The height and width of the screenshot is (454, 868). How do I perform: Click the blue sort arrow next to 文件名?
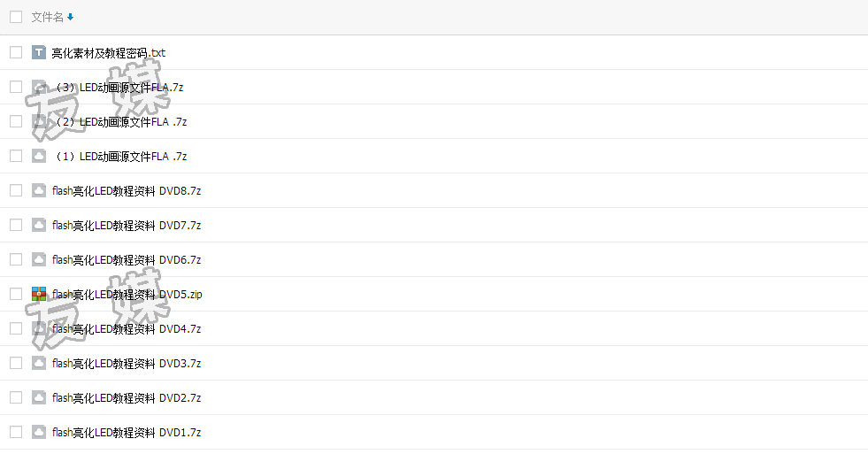point(70,17)
